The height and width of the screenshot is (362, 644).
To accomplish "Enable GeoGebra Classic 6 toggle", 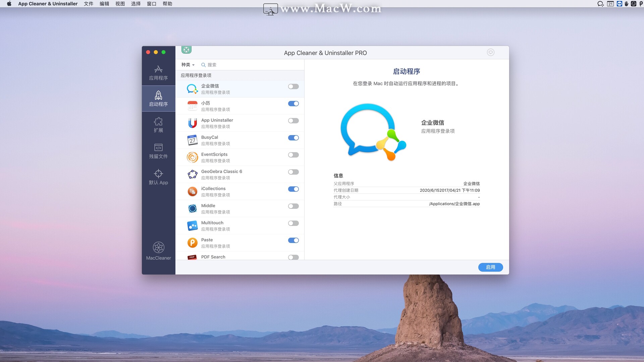I will [x=293, y=172].
